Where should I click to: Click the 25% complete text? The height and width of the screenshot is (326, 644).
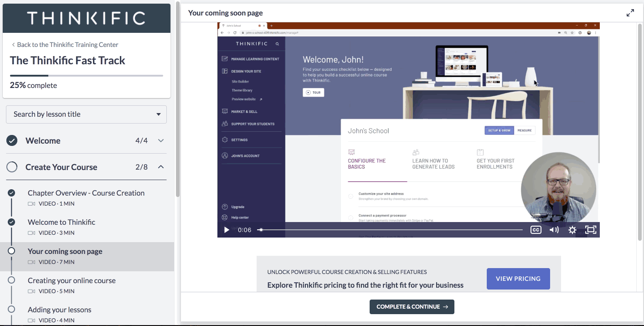(33, 85)
